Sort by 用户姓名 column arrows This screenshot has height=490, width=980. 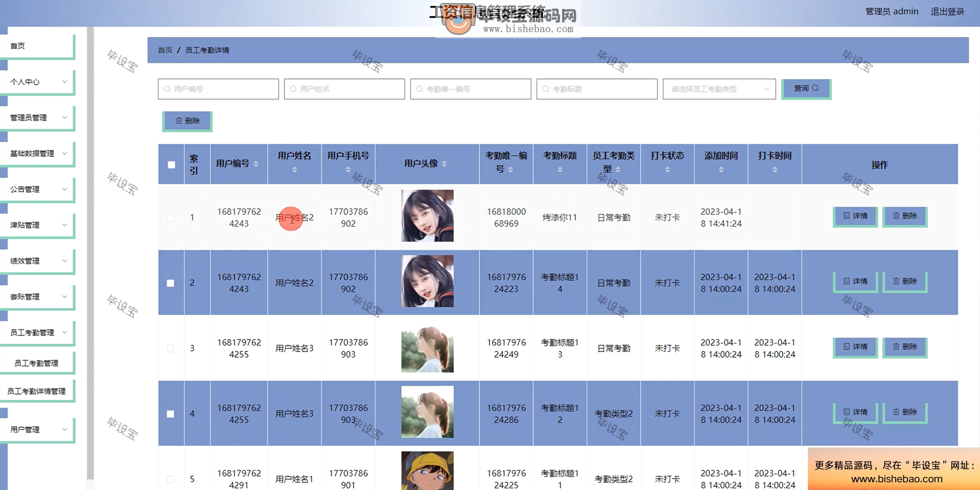294,170
